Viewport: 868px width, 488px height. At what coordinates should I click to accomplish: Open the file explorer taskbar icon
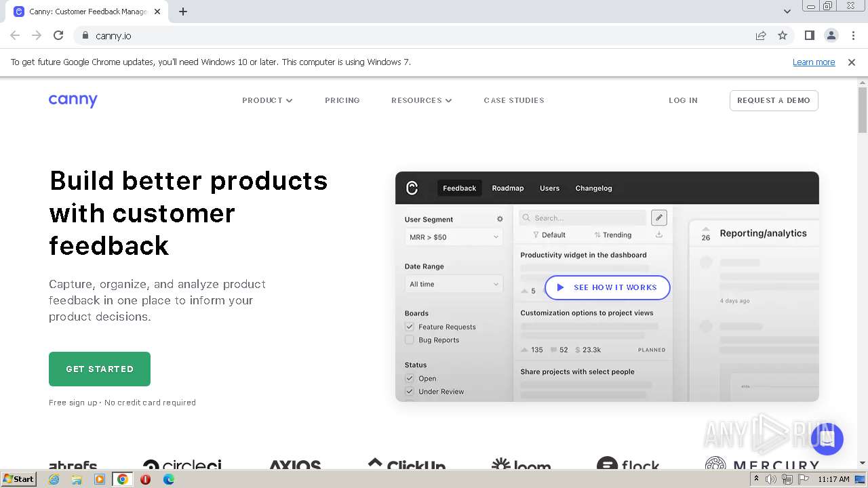click(x=77, y=479)
